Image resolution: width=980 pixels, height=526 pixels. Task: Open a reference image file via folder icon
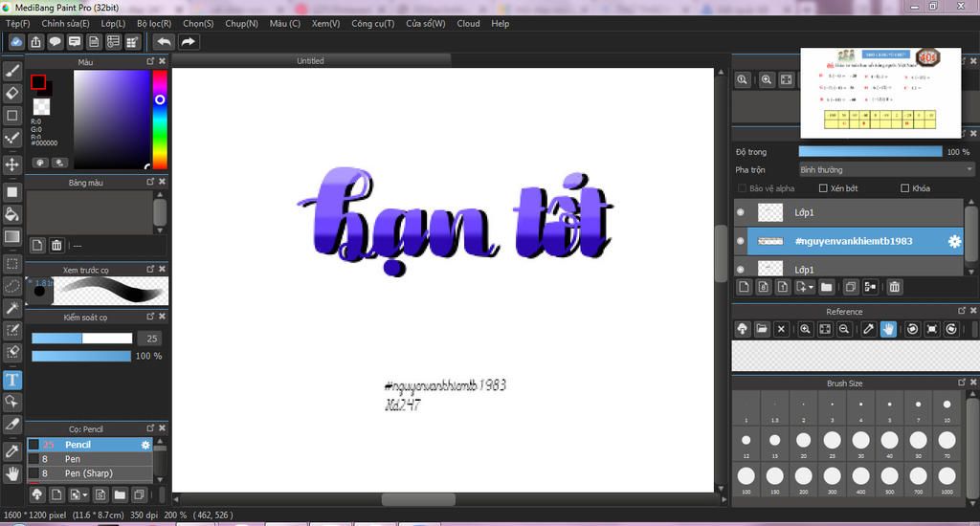click(761, 329)
